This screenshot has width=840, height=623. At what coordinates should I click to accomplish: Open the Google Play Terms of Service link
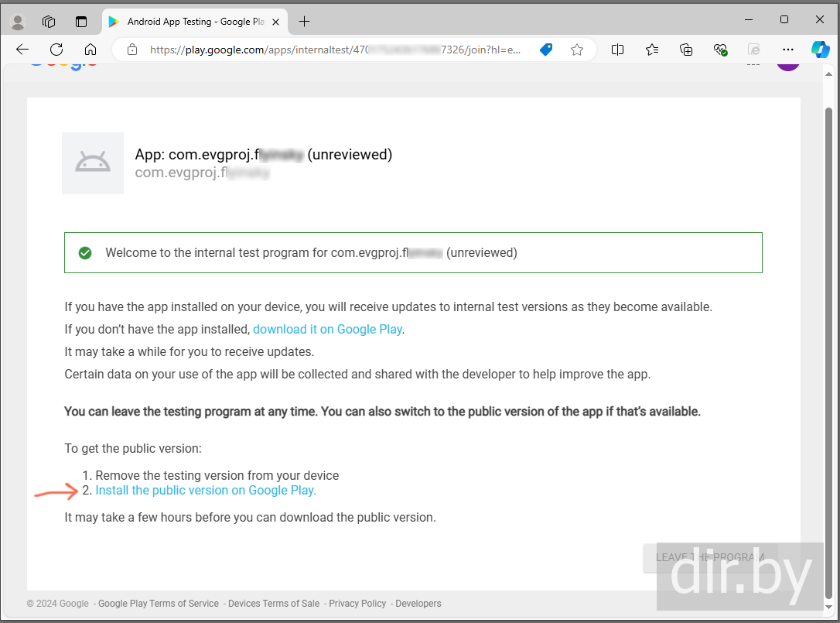click(x=159, y=604)
